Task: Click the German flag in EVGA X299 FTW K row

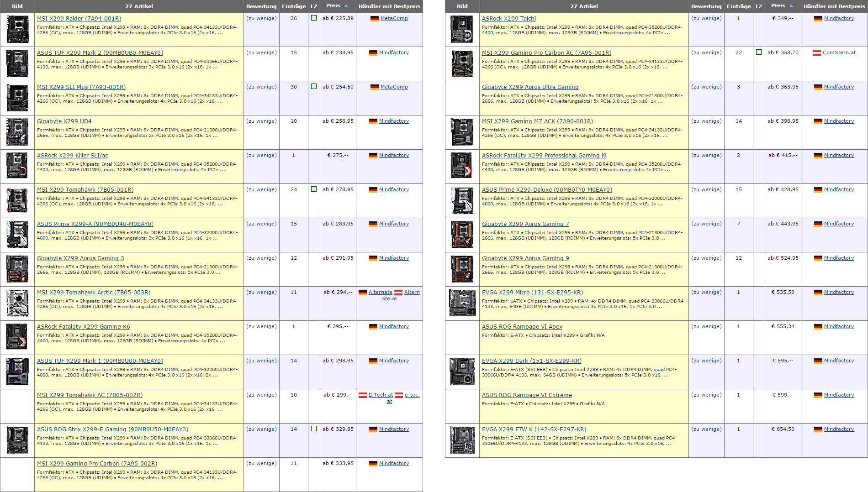Action: pos(818,429)
